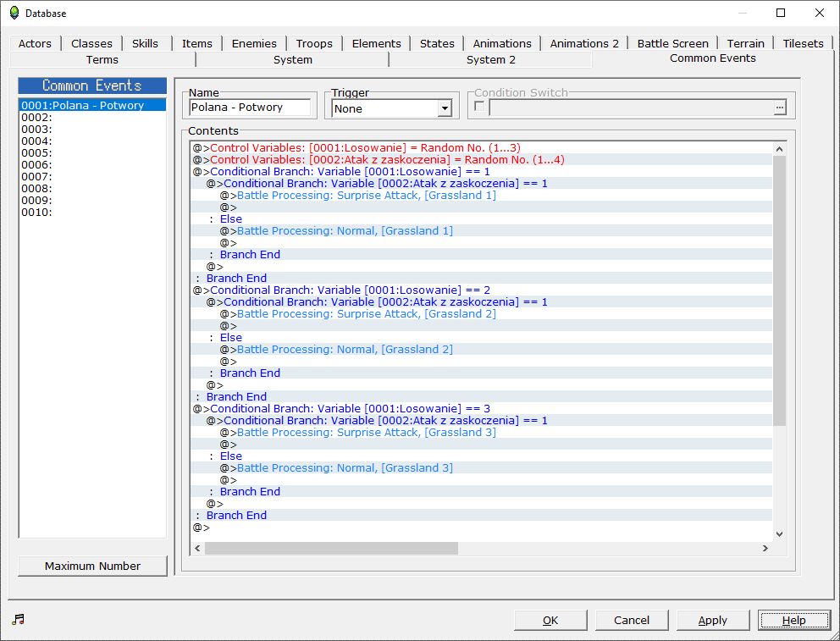Select common event 0005 in the list
840x641 pixels.
coord(92,152)
